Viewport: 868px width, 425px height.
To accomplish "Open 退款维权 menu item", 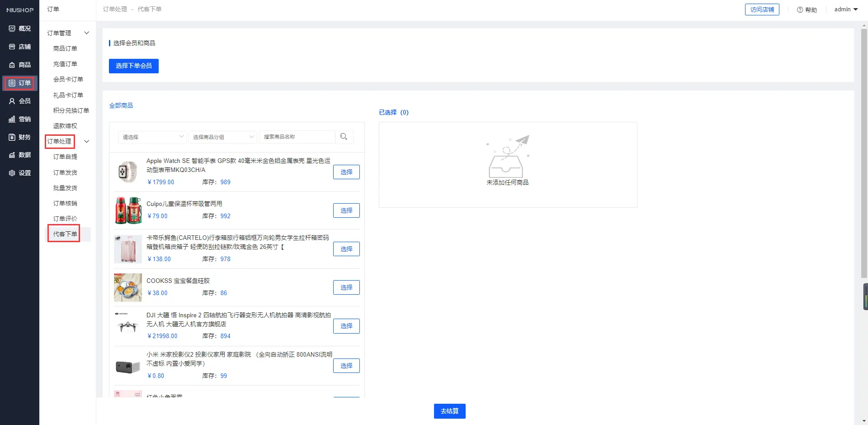I will pos(65,126).
